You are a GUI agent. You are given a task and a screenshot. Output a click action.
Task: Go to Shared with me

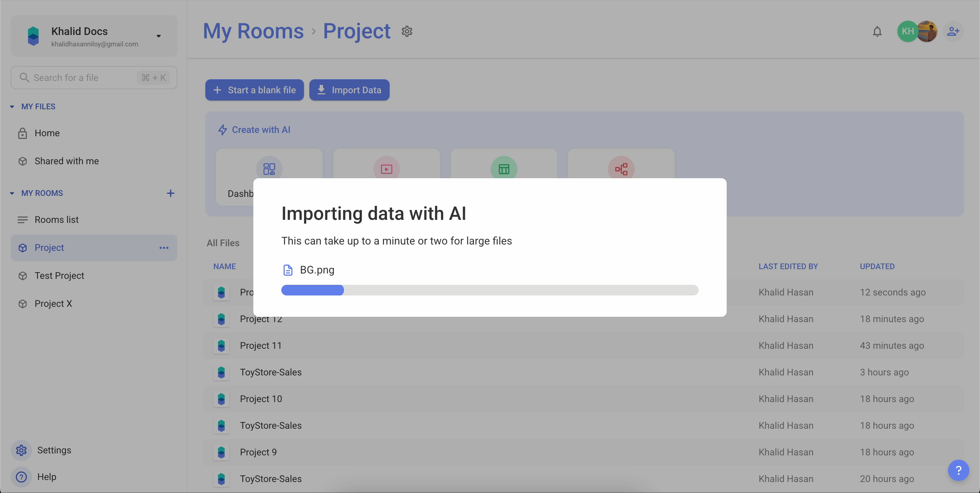coord(67,161)
